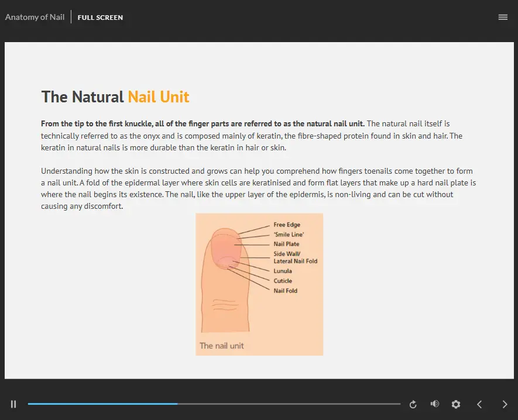Click 'The nail unit' image caption

tap(222, 346)
